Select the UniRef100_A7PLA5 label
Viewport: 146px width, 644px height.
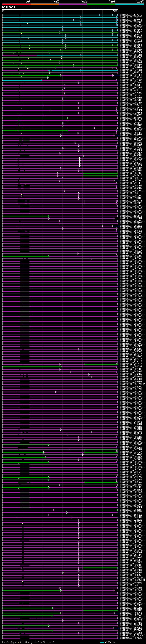pos(131,80)
